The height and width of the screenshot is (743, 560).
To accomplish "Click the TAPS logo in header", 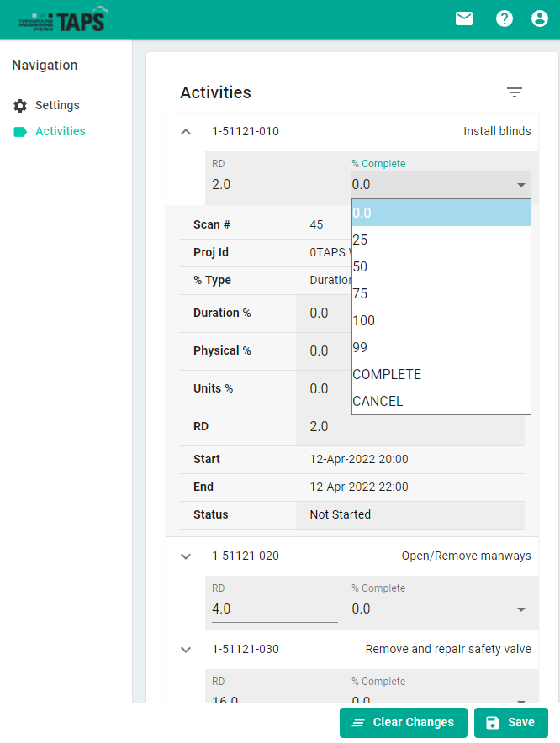I will pyautogui.click(x=63, y=19).
